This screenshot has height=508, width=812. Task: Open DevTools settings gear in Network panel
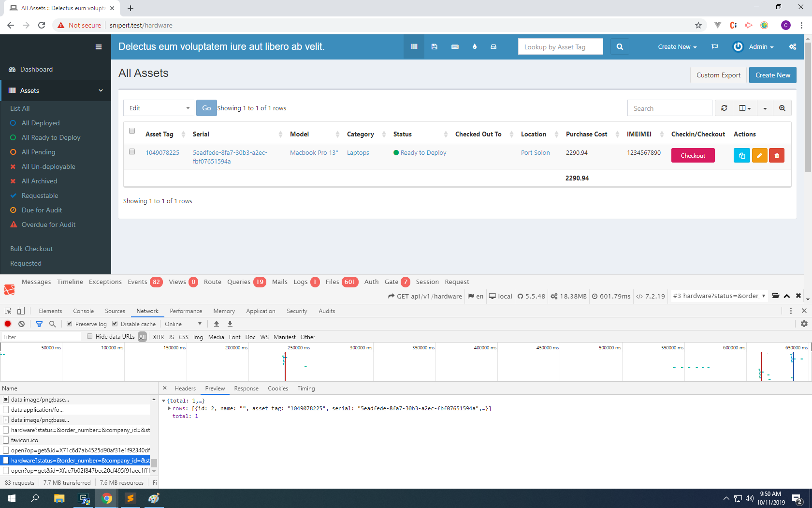coord(804,324)
